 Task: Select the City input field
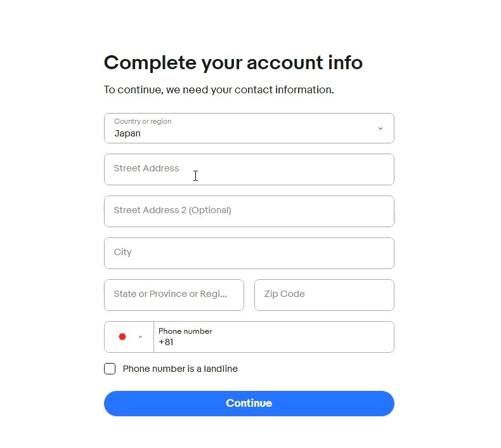tap(249, 253)
